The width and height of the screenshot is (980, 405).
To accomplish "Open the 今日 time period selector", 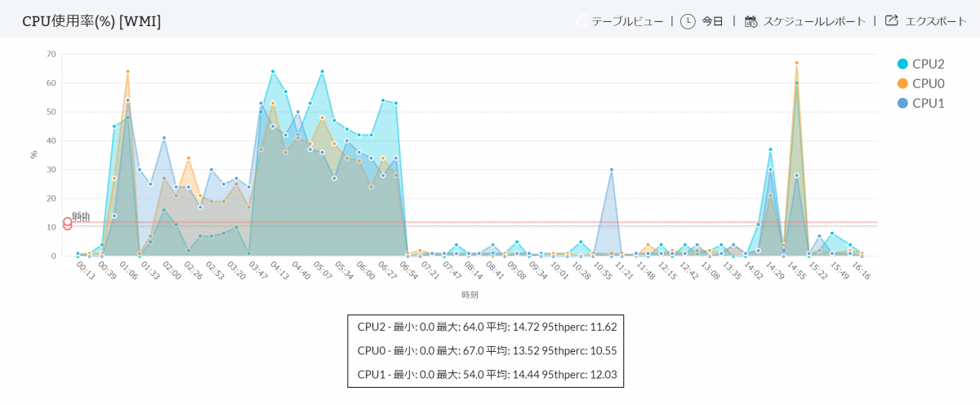I will [x=713, y=21].
